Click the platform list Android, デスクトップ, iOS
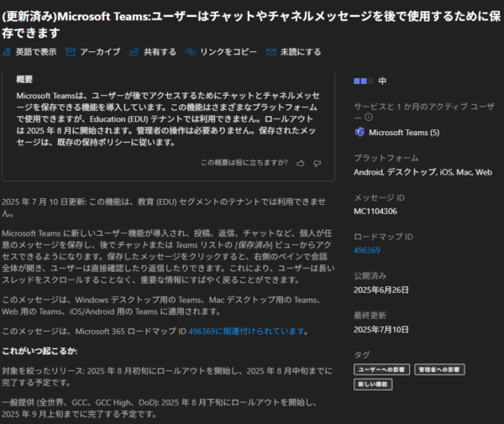This screenshot has height=424, width=504. 423,172
